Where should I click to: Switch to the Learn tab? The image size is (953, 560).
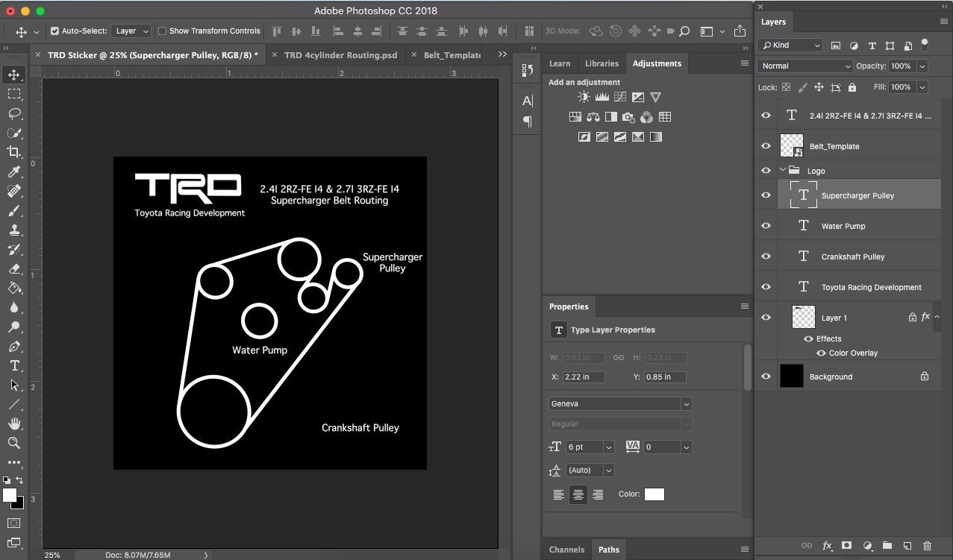point(560,63)
